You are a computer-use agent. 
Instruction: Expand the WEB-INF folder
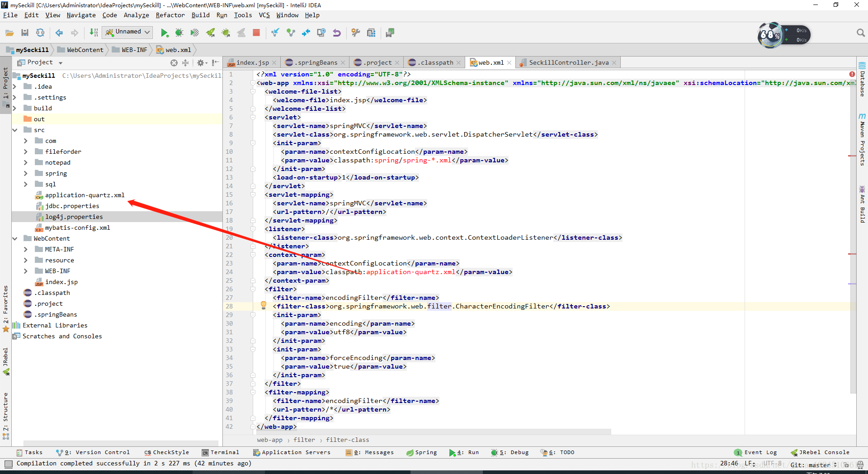click(26, 271)
